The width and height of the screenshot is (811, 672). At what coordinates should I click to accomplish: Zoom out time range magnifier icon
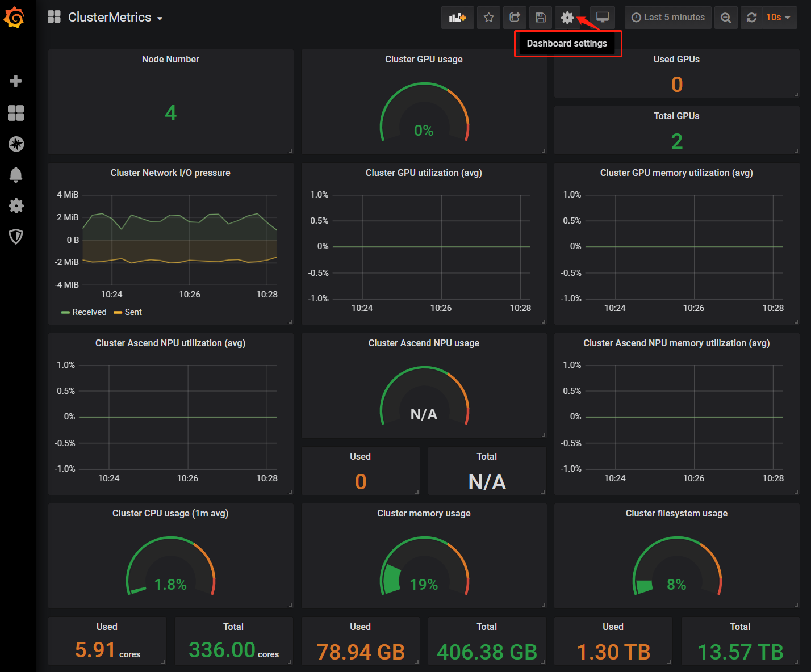pyautogui.click(x=726, y=18)
